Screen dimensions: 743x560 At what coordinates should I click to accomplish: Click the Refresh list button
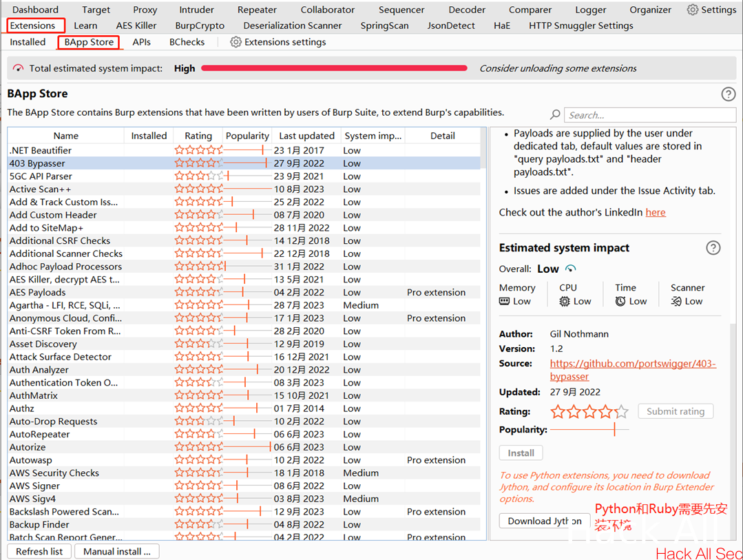(x=39, y=552)
